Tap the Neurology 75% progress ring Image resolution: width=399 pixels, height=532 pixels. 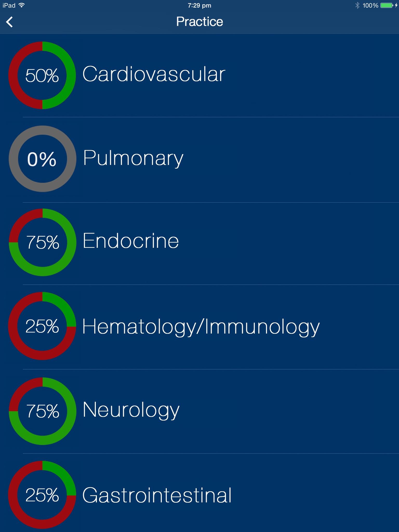[42, 411]
